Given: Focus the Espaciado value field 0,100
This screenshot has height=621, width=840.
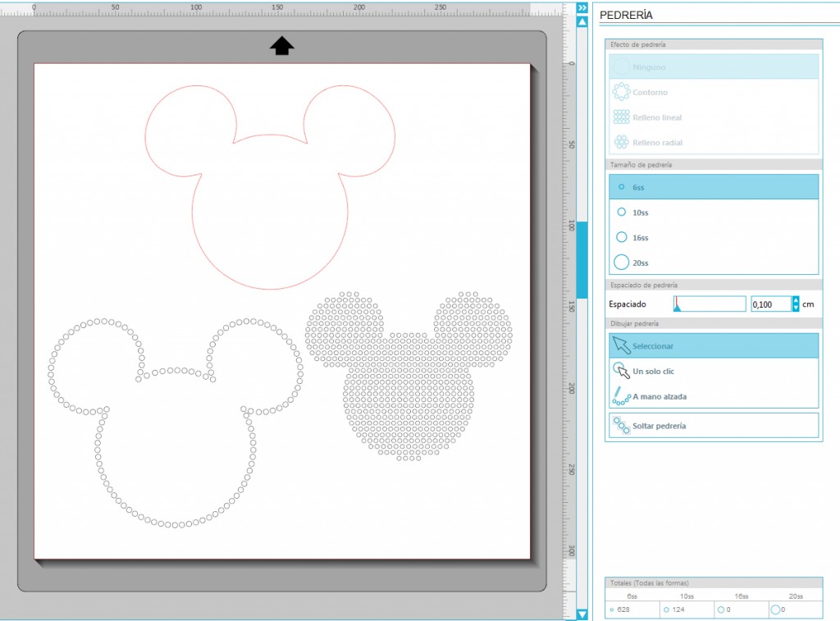Looking at the screenshot, I should pos(770,304).
